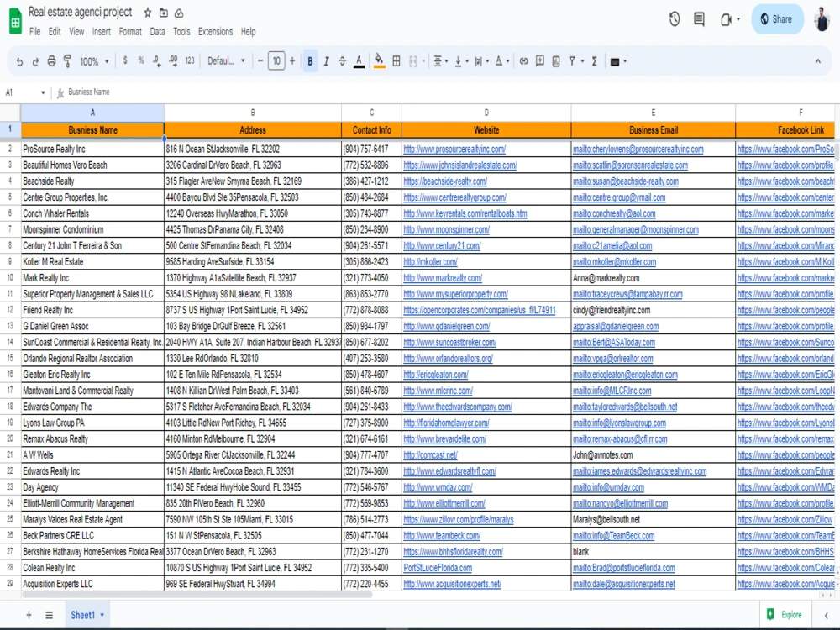Viewport: 840px width, 630px height.
Task: Check cloud save status icon
Action: tap(179, 13)
